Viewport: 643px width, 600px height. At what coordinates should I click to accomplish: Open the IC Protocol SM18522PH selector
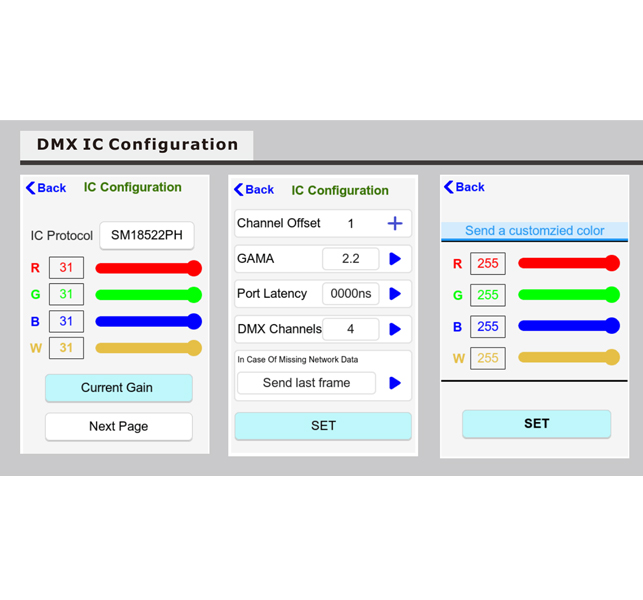(x=146, y=236)
